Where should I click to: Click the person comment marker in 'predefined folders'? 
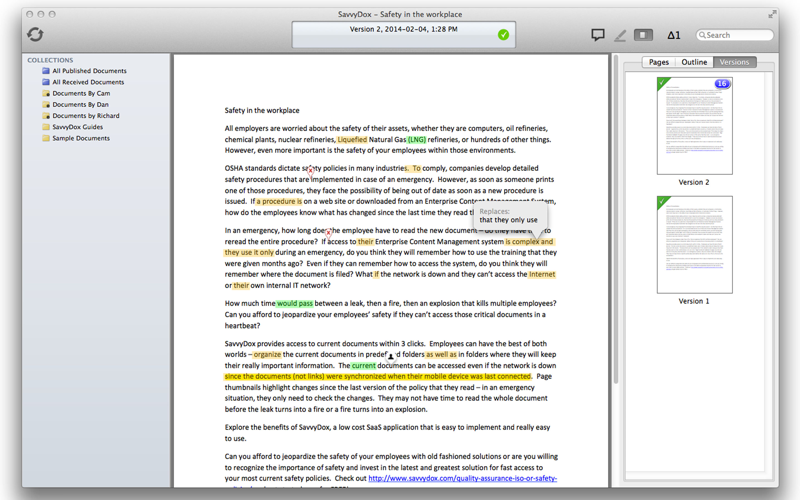coord(391,356)
